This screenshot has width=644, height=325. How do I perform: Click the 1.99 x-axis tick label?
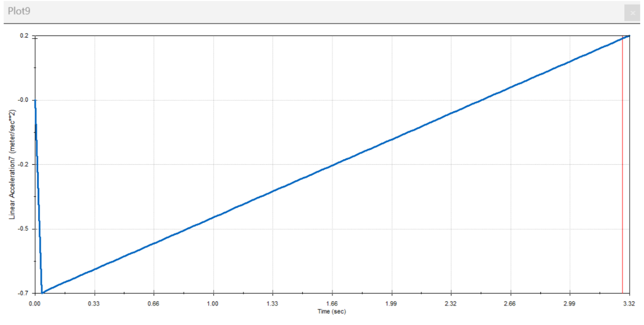(391, 303)
